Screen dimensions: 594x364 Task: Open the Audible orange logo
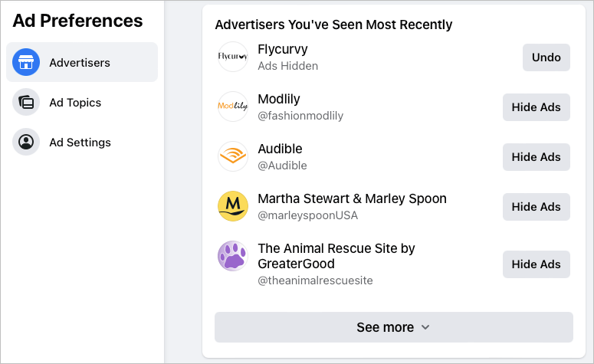coord(233,156)
